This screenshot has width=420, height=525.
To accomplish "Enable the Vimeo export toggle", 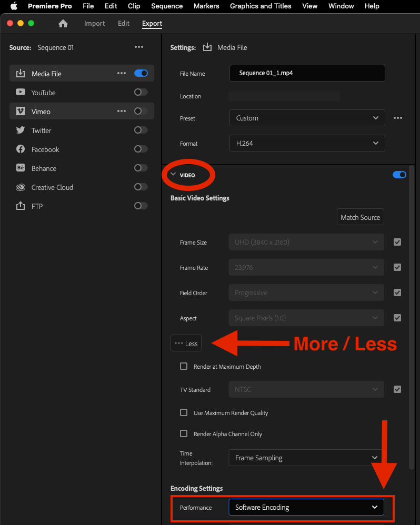I will [141, 111].
